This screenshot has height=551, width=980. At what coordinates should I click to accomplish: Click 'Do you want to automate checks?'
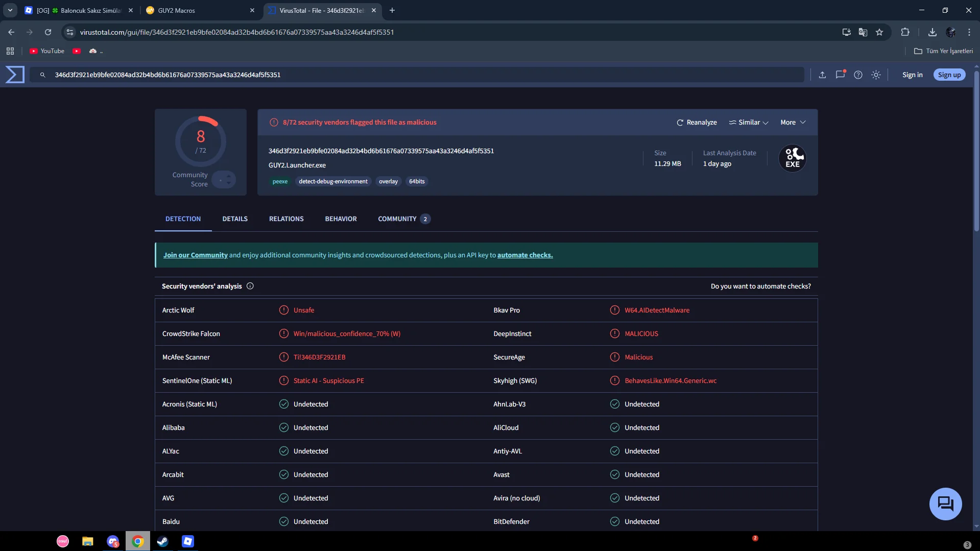pyautogui.click(x=760, y=286)
